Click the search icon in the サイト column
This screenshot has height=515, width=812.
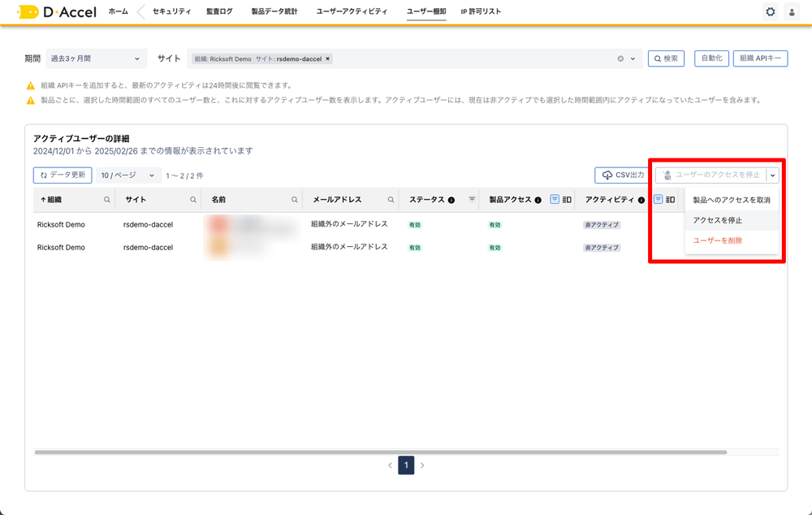click(192, 200)
